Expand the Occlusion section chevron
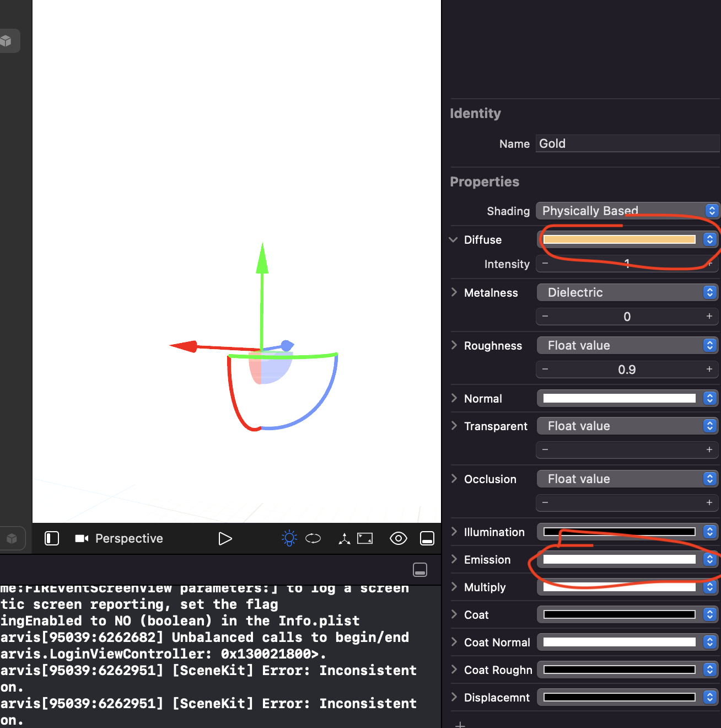Screen dimensions: 721x728 (454, 479)
